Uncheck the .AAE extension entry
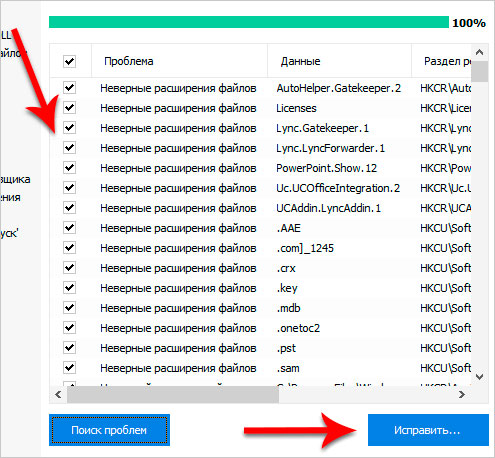This screenshot has height=458, width=495. point(69,228)
